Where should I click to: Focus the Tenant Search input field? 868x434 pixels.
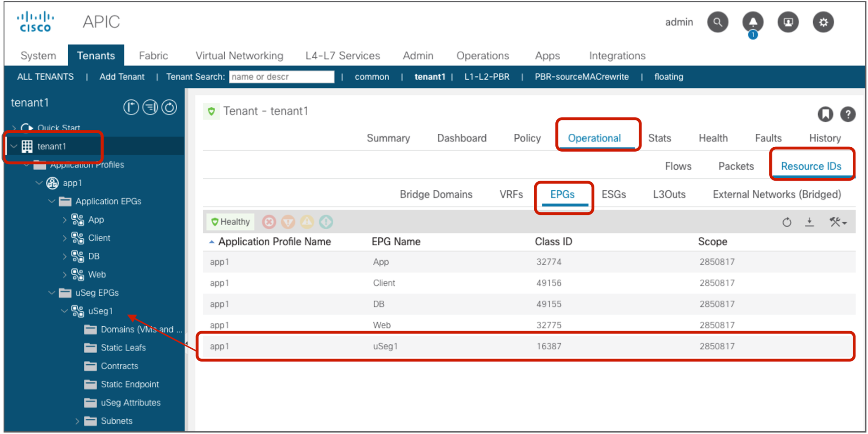tap(281, 77)
